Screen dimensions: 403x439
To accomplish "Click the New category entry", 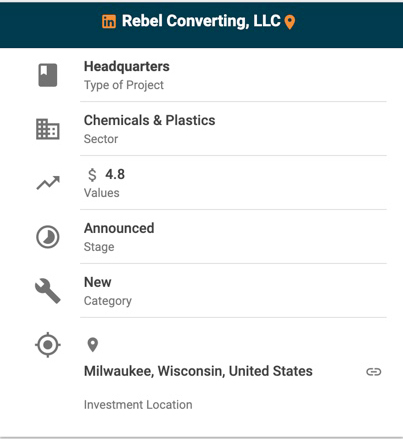I will (98, 282).
